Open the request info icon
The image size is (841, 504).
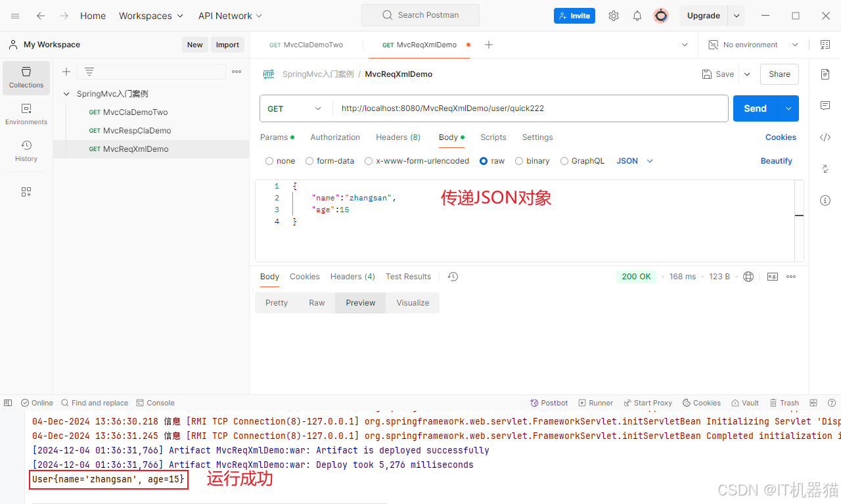[x=825, y=200]
